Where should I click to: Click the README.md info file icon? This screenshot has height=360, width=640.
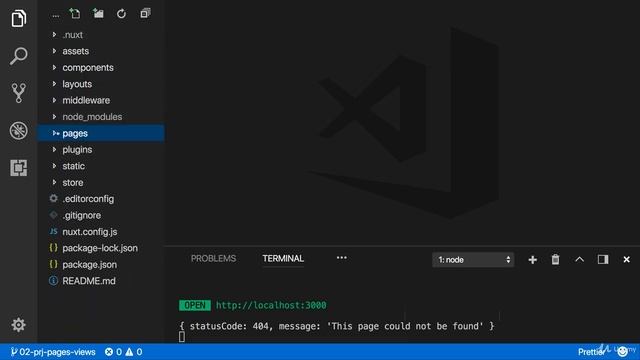pyautogui.click(x=53, y=281)
